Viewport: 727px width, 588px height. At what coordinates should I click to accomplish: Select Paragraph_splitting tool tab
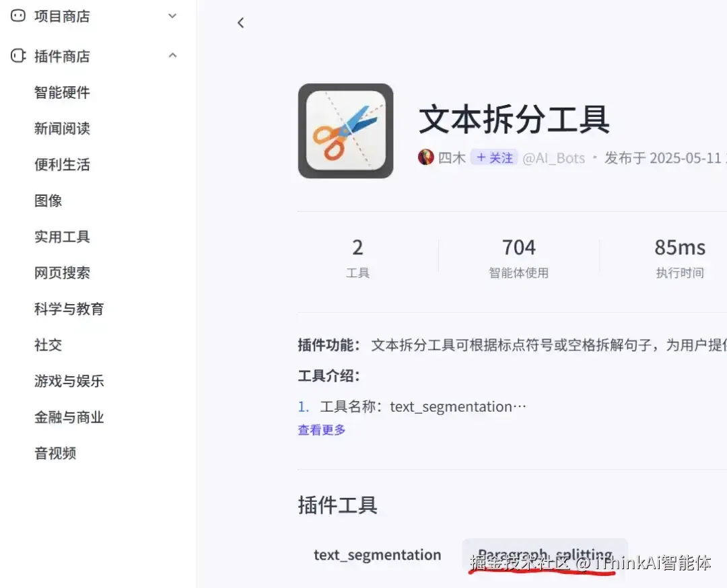[545, 554]
